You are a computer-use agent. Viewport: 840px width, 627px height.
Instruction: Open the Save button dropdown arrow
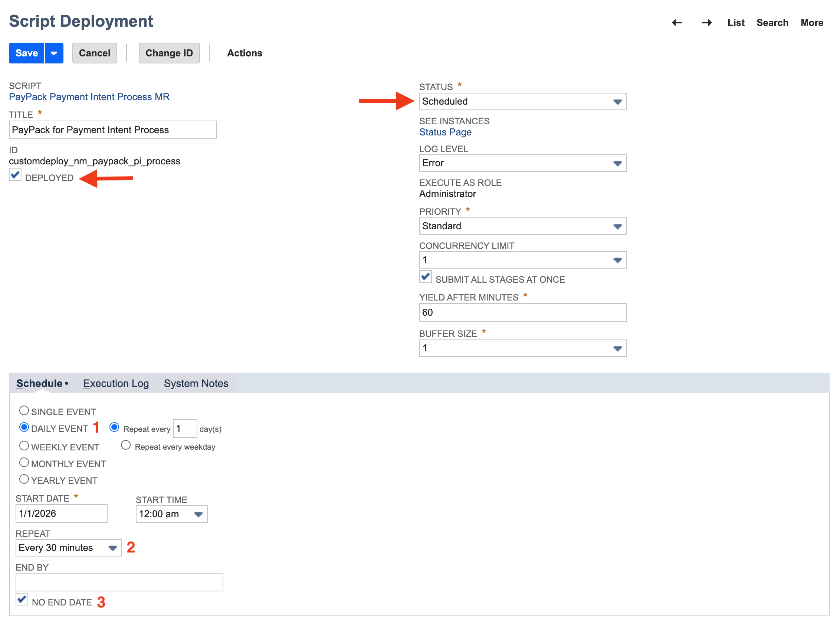[x=53, y=53]
